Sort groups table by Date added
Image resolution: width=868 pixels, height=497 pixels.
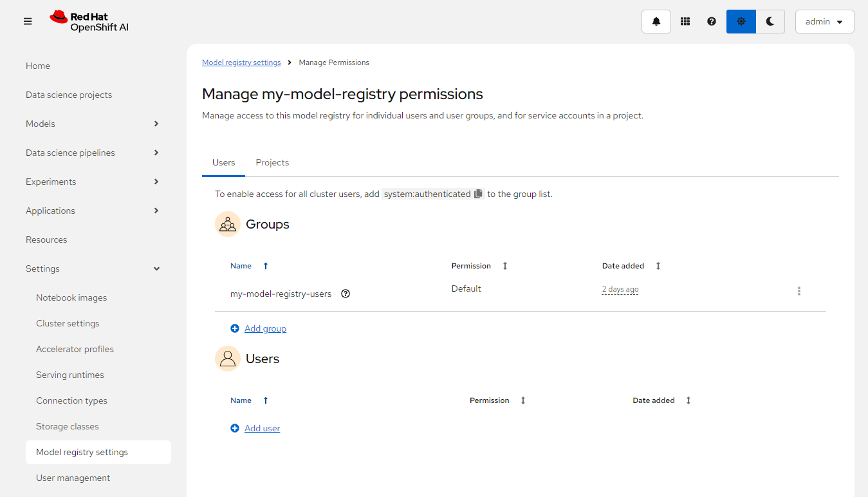tap(631, 266)
